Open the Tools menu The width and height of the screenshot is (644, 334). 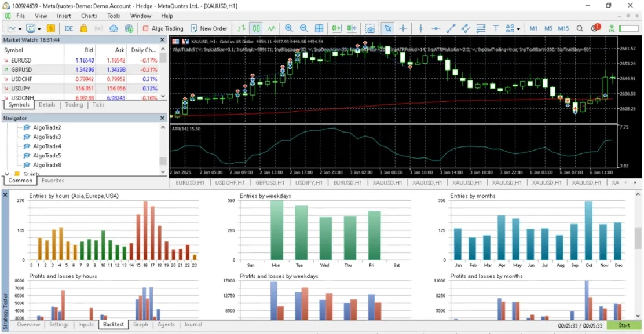(114, 16)
